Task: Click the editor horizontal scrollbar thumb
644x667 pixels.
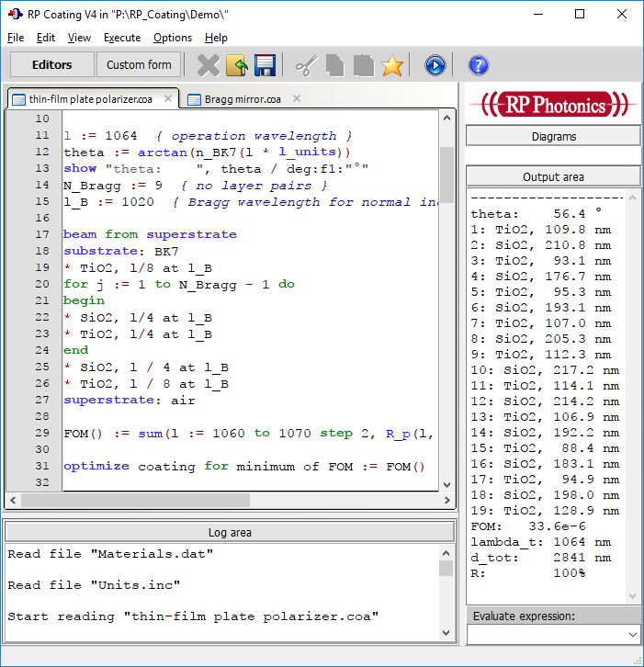Action: pos(135,500)
